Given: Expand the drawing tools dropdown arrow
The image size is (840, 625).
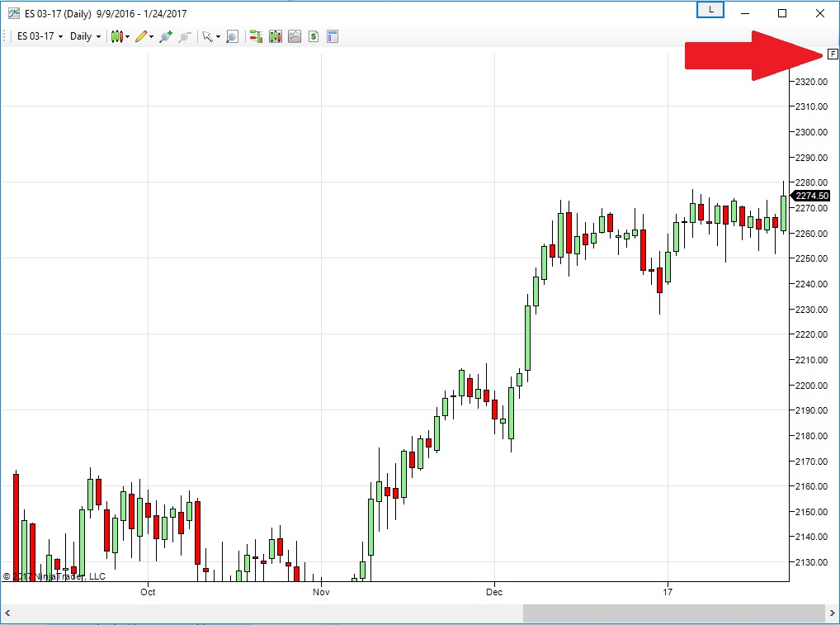Looking at the screenshot, I should [152, 37].
